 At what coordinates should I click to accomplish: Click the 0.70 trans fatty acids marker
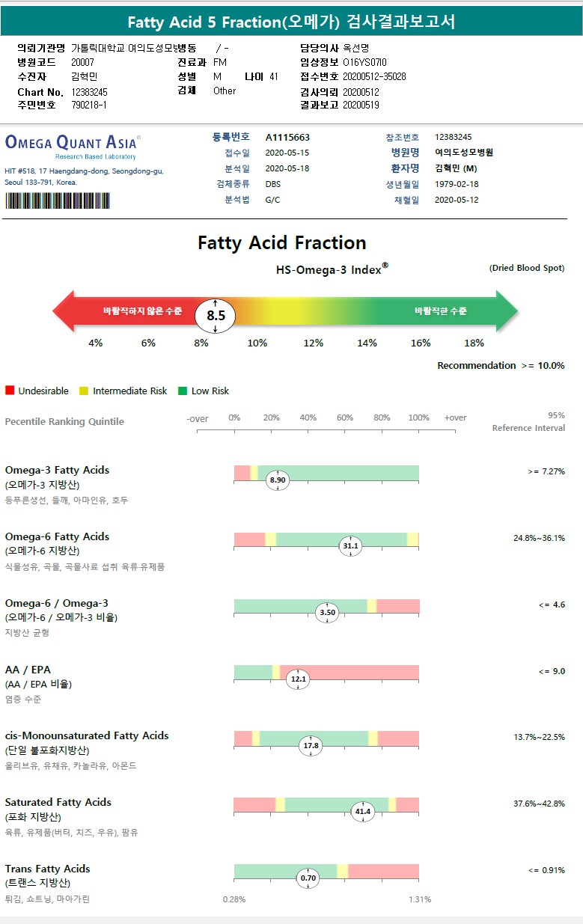point(308,878)
